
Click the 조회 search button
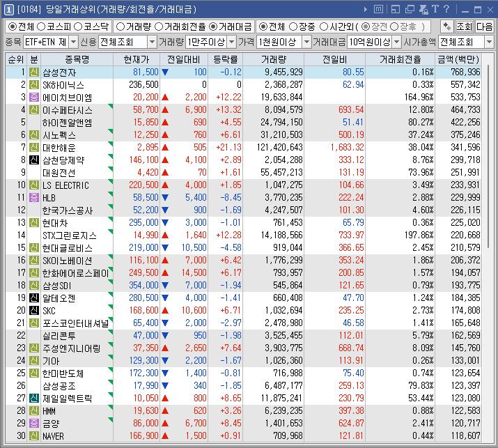tap(465, 26)
